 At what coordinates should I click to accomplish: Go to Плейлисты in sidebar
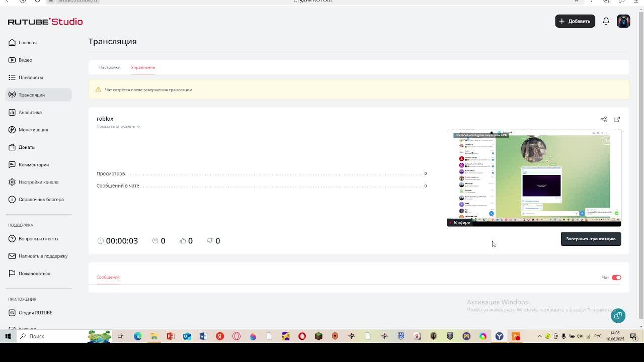click(x=31, y=77)
